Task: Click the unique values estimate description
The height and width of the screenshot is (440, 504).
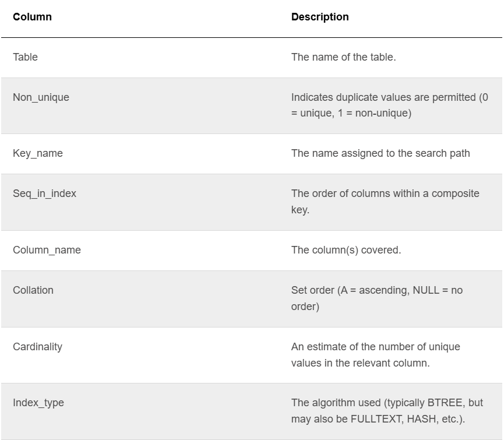Action: tap(376, 354)
